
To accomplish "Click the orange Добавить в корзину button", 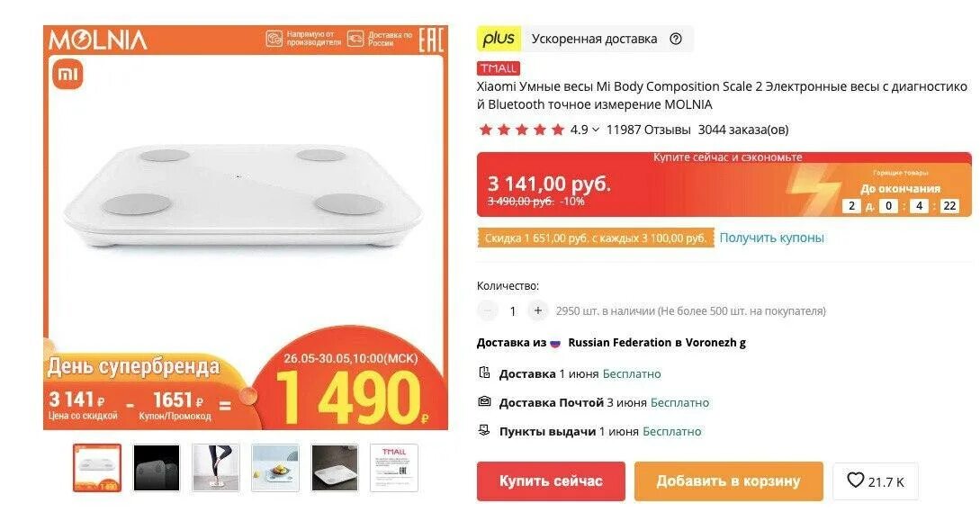I will click(728, 481).
